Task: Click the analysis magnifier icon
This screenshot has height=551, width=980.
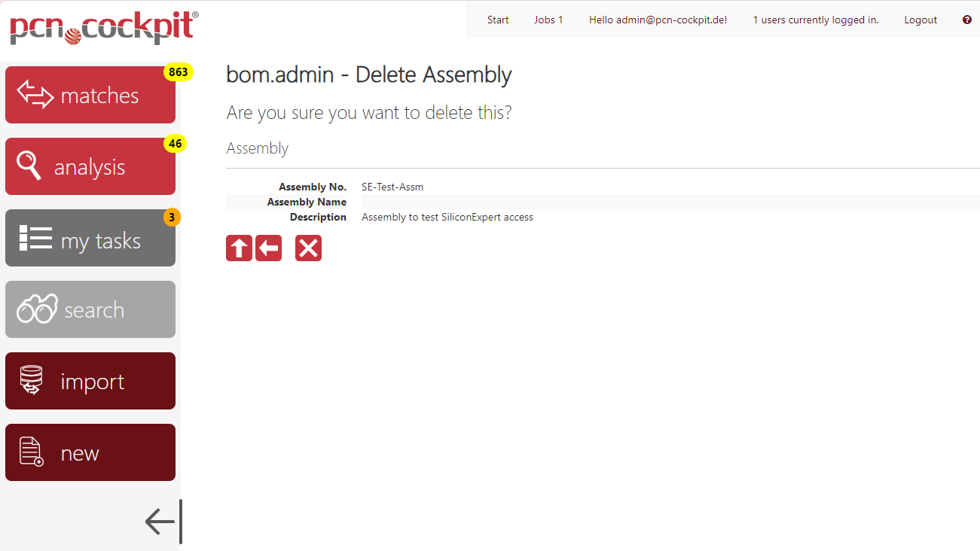Action: coord(29,166)
